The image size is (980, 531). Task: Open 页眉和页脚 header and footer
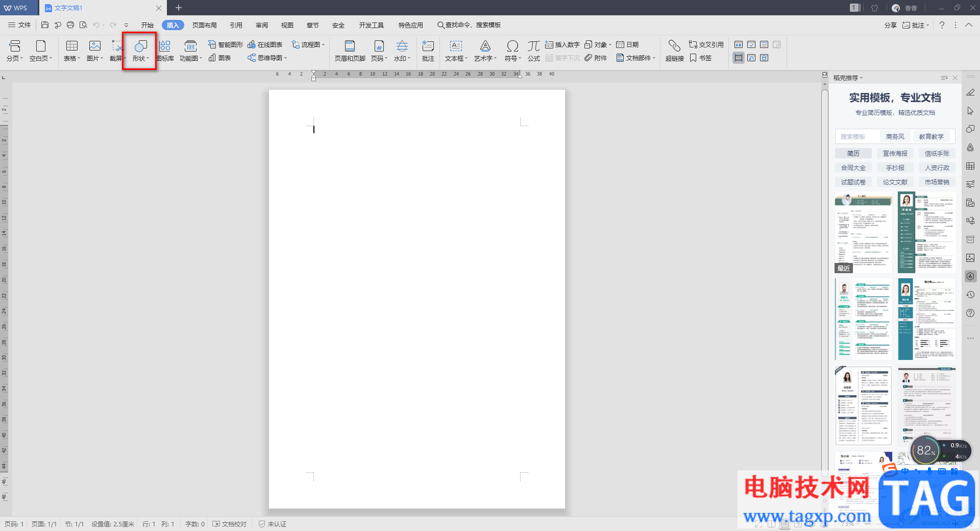(350, 51)
